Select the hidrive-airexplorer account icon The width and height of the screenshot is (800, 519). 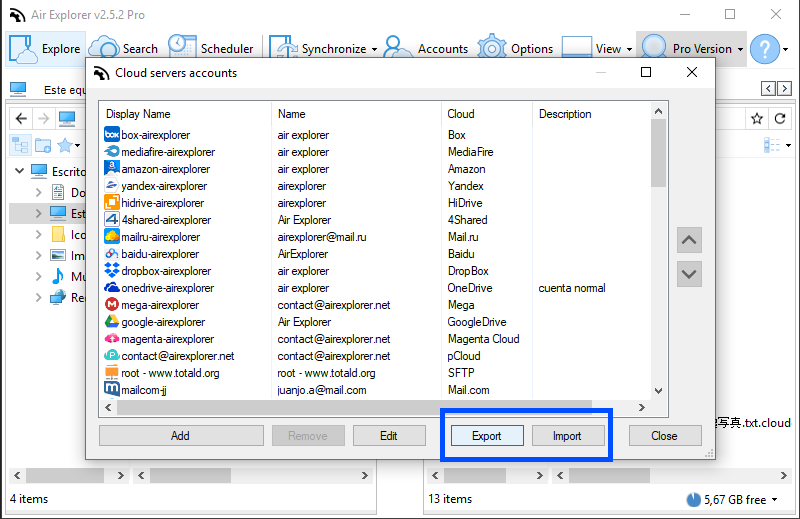(x=112, y=203)
